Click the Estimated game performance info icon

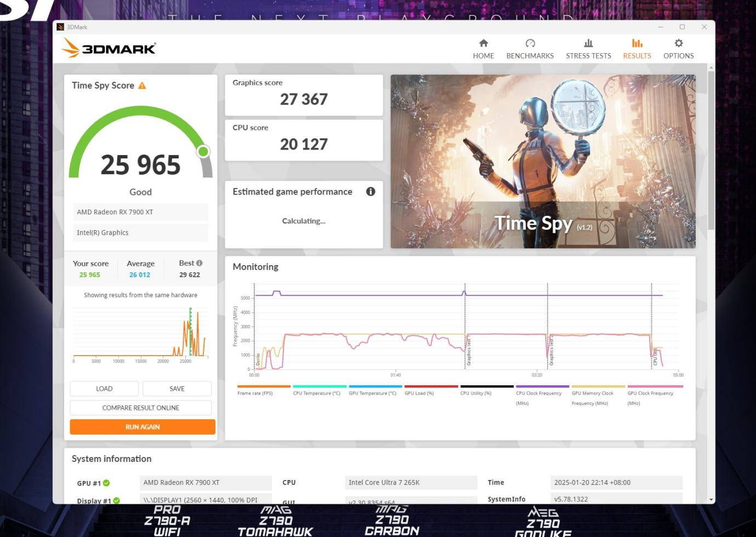click(x=371, y=191)
